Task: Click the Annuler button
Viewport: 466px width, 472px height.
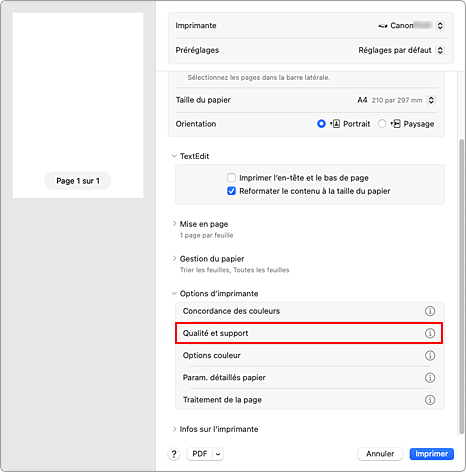Action: (x=380, y=454)
